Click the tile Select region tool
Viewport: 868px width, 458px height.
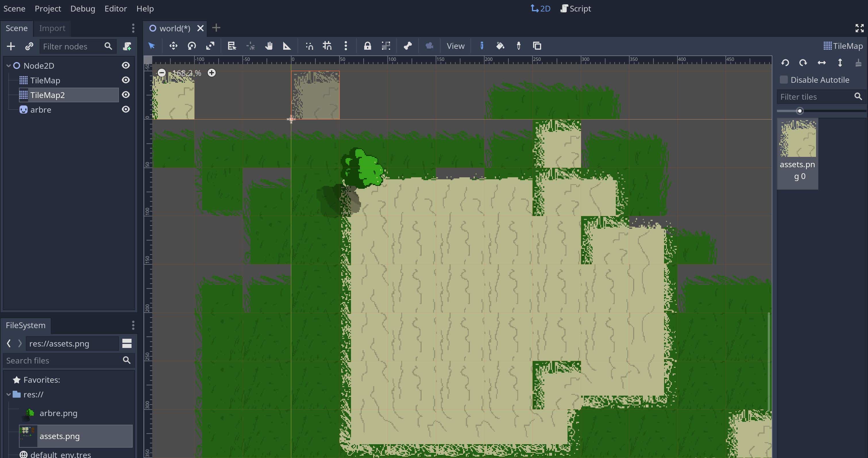click(x=537, y=46)
